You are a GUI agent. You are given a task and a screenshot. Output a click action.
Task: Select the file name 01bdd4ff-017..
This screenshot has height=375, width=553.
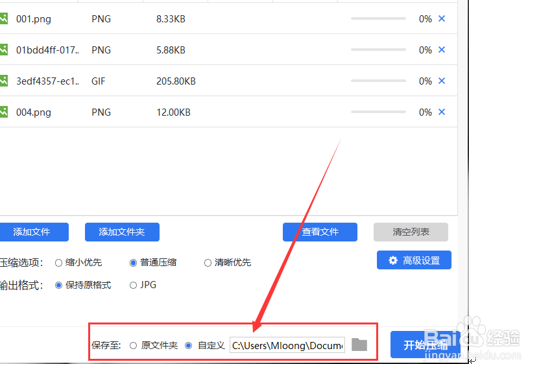tap(48, 50)
